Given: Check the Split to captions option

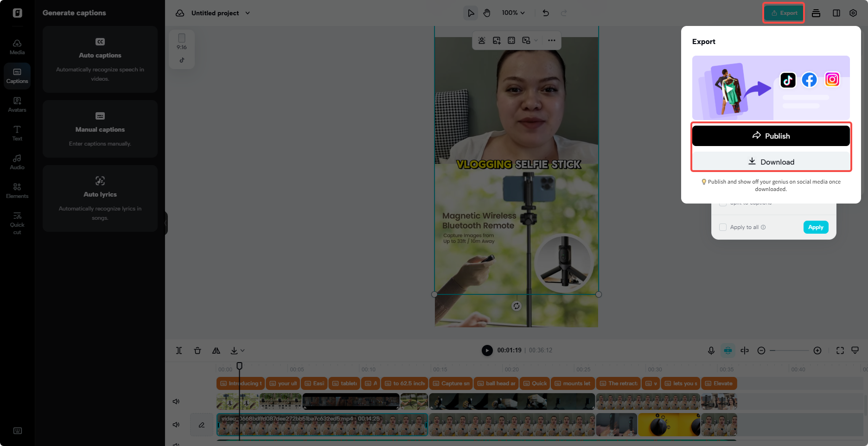Looking at the screenshot, I should tap(722, 203).
